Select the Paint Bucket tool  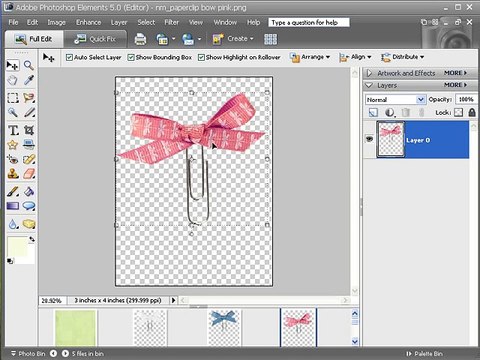click(29, 192)
